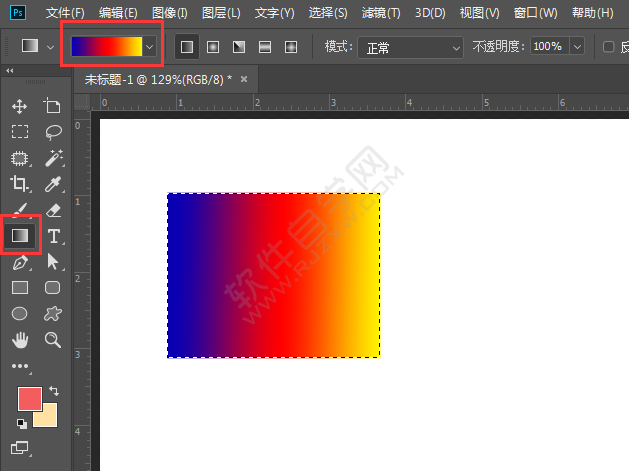Open the red foreground color swatch
The image size is (629, 471).
tap(30, 399)
